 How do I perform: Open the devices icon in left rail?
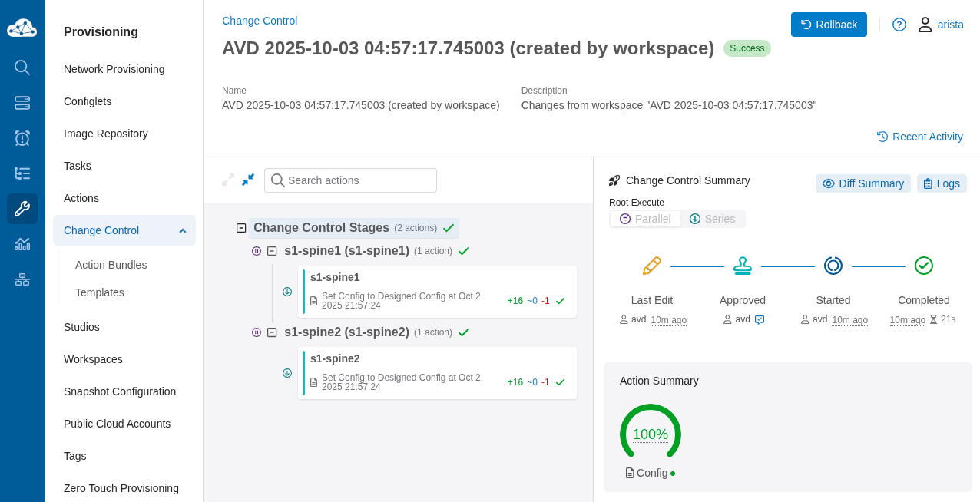(x=22, y=103)
